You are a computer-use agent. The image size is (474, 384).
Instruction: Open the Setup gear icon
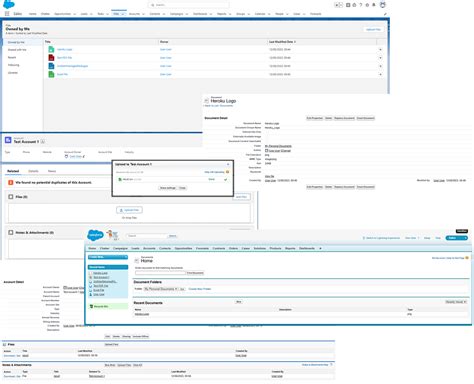point(367,5)
